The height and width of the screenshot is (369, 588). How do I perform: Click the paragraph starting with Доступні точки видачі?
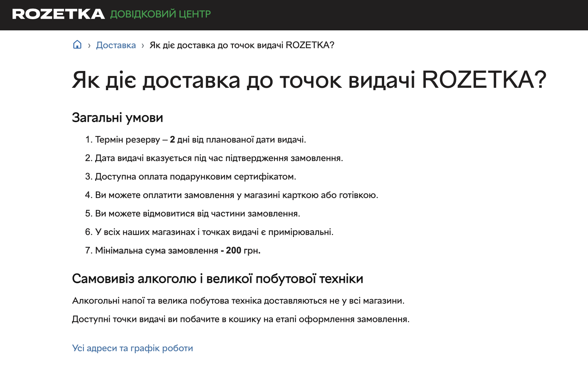[240, 319]
